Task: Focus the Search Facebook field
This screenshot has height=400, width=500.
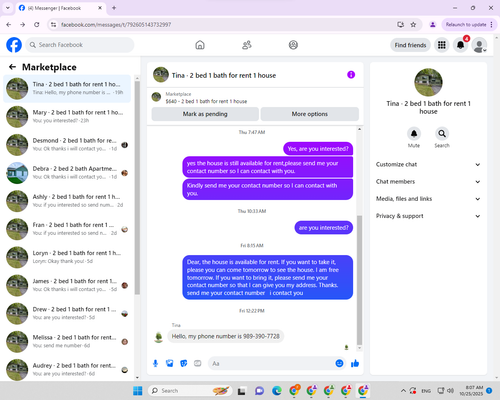Action: pyautogui.click(x=80, y=45)
